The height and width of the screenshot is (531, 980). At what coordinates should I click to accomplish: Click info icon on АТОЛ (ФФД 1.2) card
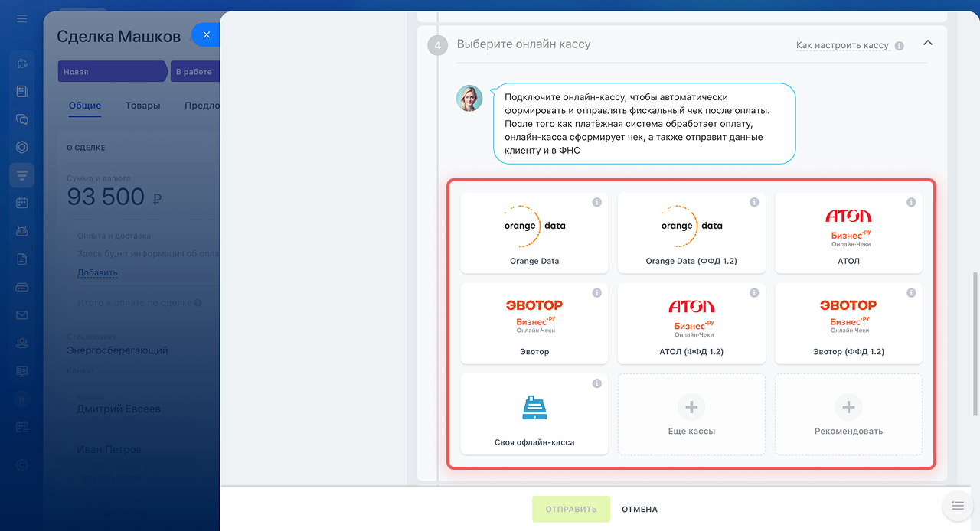click(754, 293)
